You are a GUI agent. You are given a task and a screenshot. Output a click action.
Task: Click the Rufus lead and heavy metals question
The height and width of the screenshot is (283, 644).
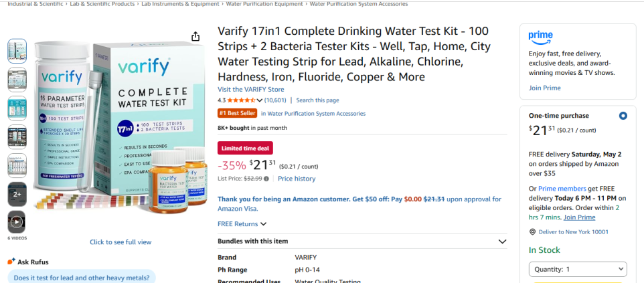coord(82,278)
